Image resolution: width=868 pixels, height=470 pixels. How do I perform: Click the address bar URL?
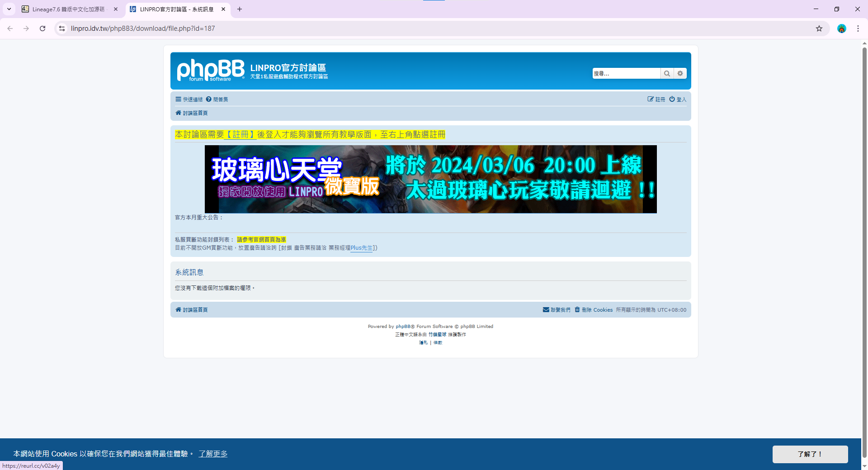(143, 28)
